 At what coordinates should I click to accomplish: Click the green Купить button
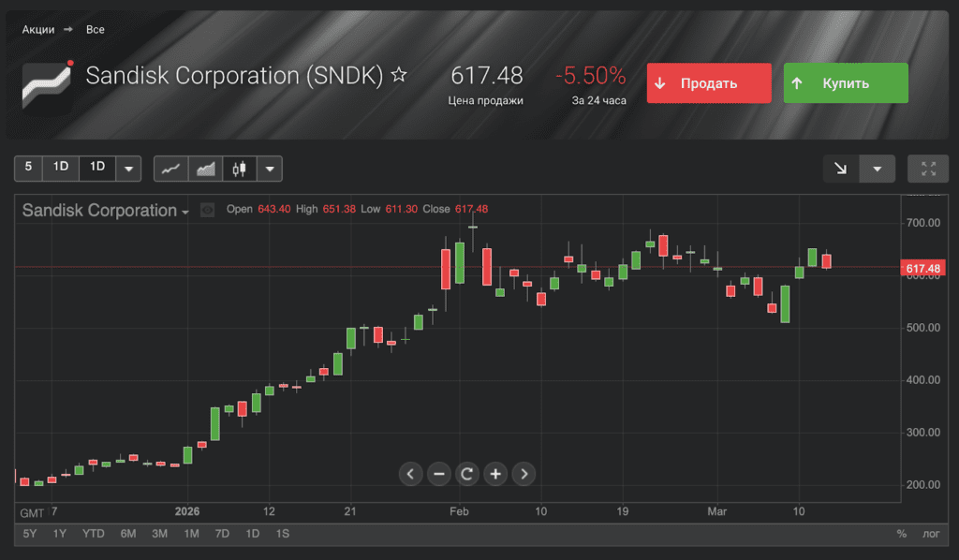(x=846, y=83)
